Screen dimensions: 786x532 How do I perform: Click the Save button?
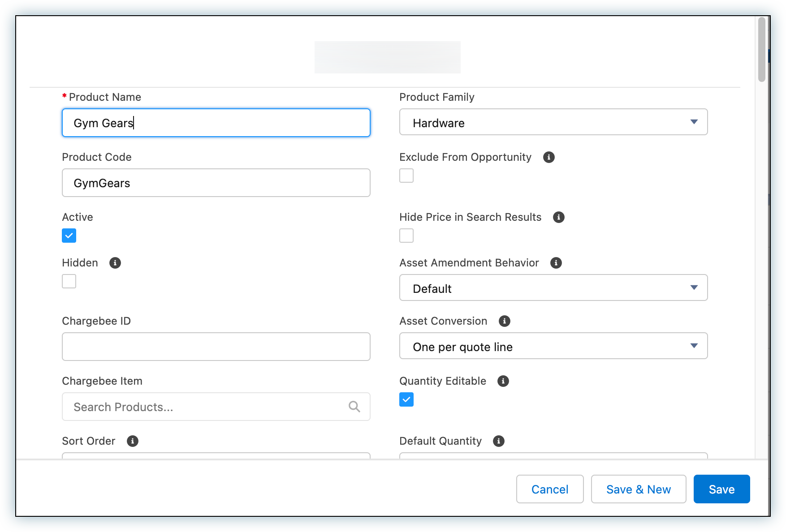point(721,489)
